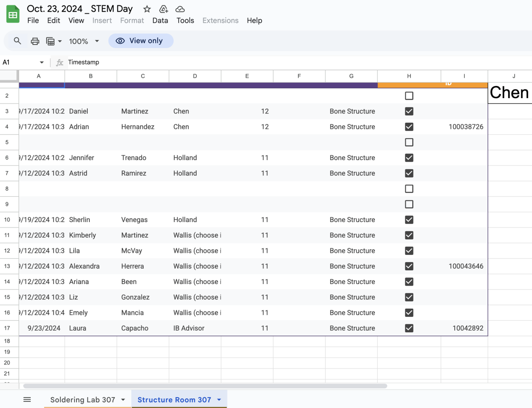Image resolution: width=532 pixels, height=408 pixels.
Task: Star the STEM Day document
Action: pos(147,9)
